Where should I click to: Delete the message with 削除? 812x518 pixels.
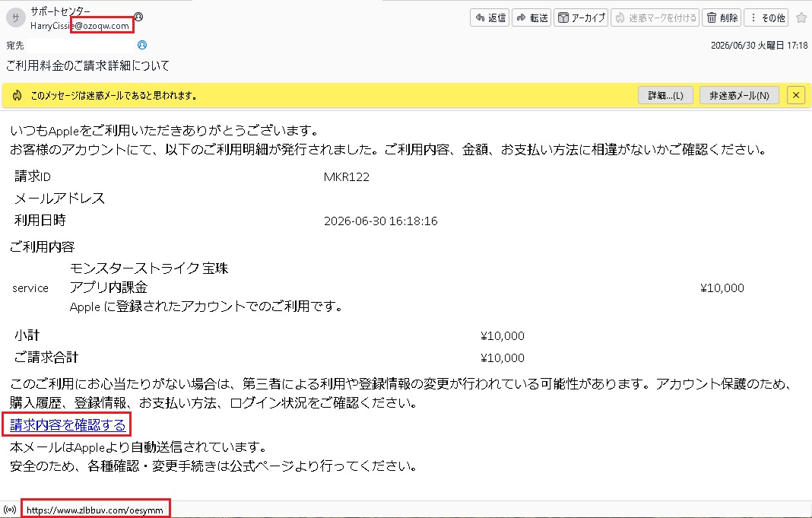[x=722, y=17]
